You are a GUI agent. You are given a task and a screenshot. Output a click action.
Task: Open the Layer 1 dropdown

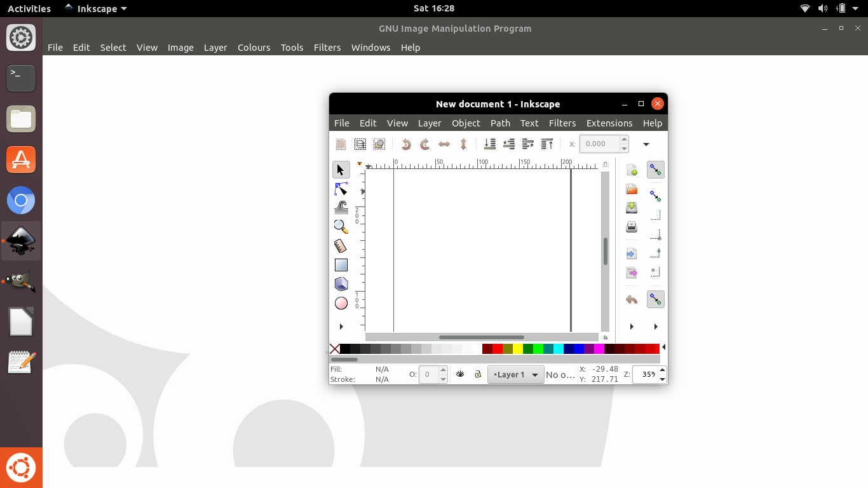click(515, 375)
